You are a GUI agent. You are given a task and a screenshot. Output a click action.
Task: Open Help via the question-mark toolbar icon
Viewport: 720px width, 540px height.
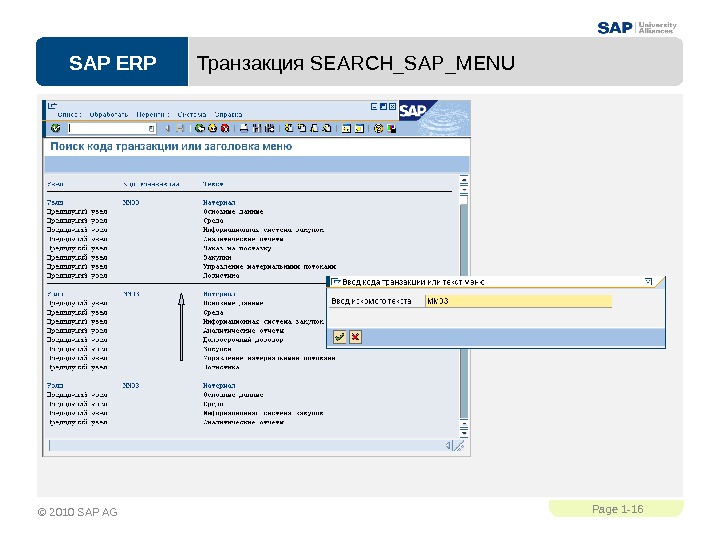point(378,128)
